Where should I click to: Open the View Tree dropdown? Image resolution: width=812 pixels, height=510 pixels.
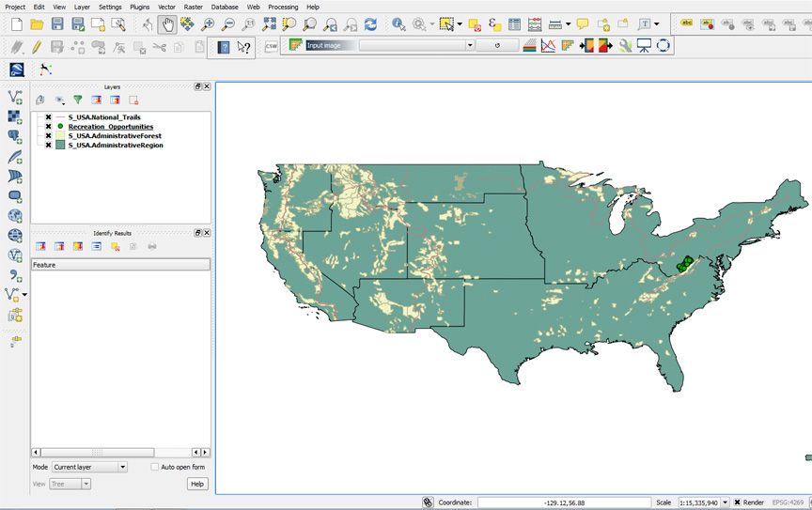pos(70,484)
